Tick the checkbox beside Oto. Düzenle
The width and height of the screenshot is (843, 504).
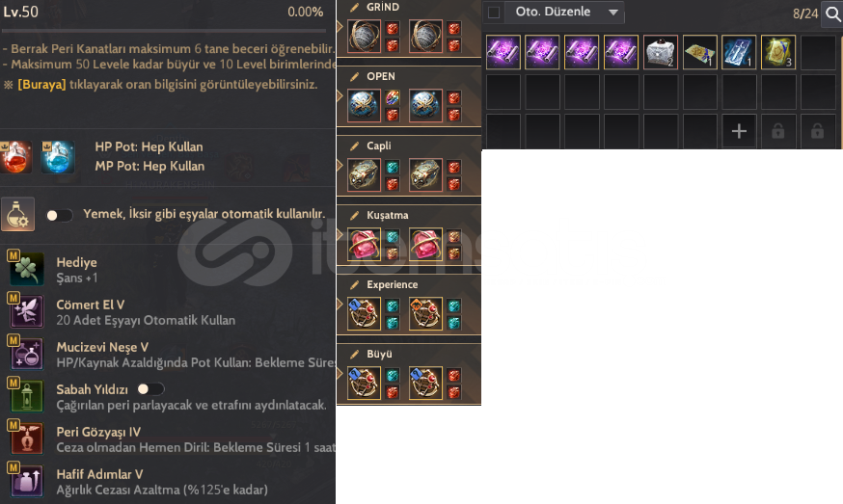(x=494, y=13)
